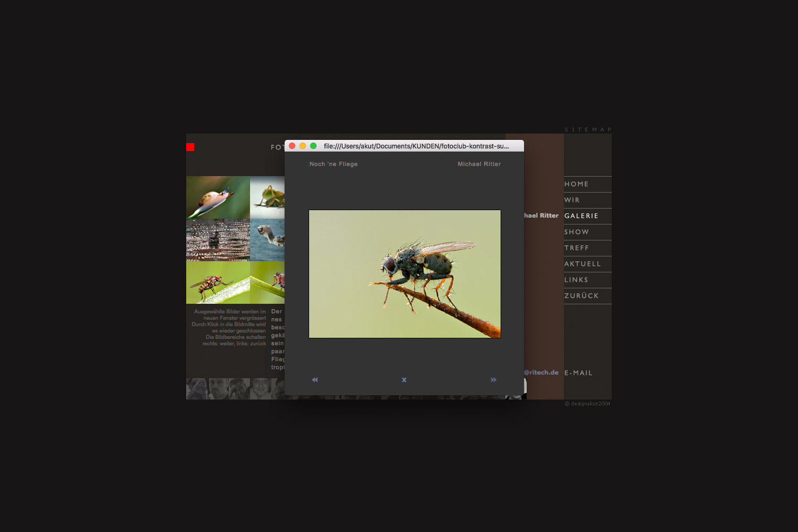
Task: Close the enlarged photo using the x icon
Action: coord(404,380)
